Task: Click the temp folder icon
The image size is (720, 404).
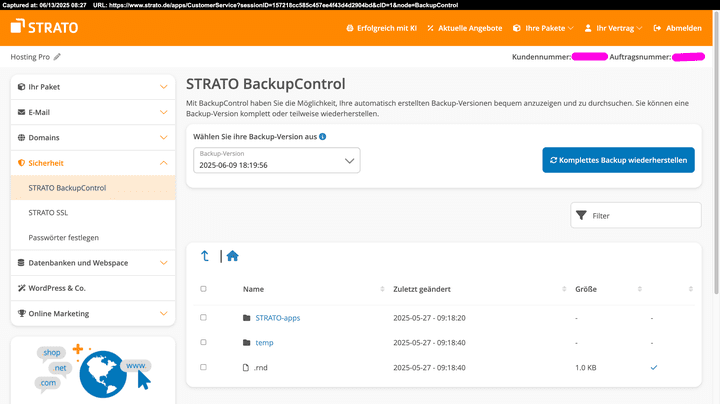Action: point(247,342)
